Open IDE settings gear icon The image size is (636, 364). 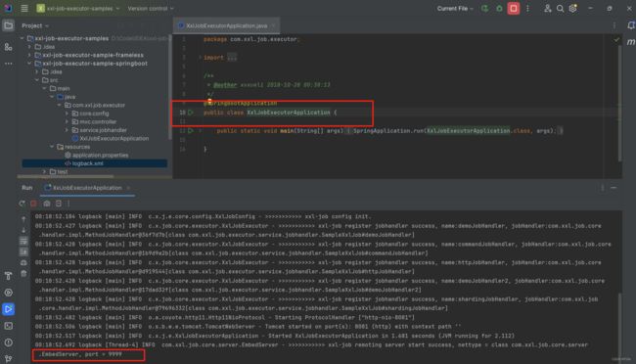click(x=572, y=9)
